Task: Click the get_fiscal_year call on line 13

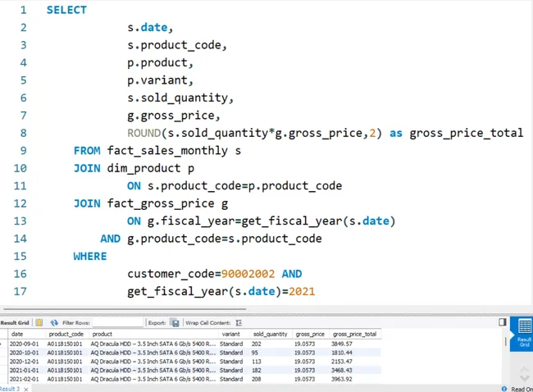Action: click(x=318, y=221)
